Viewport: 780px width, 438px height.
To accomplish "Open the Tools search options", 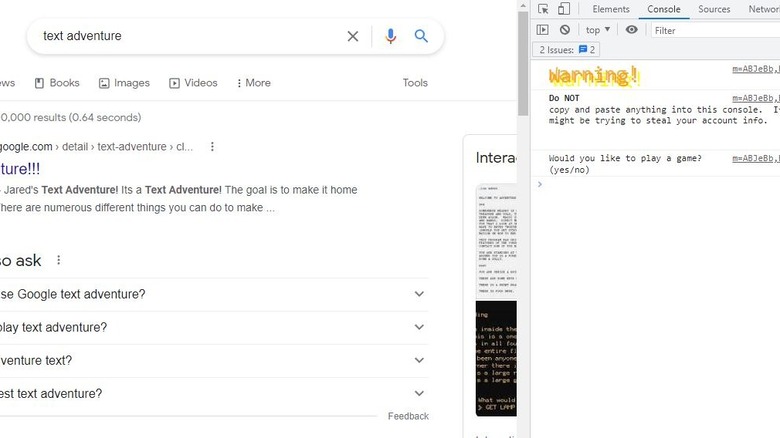I will click(x=415, y=83).
